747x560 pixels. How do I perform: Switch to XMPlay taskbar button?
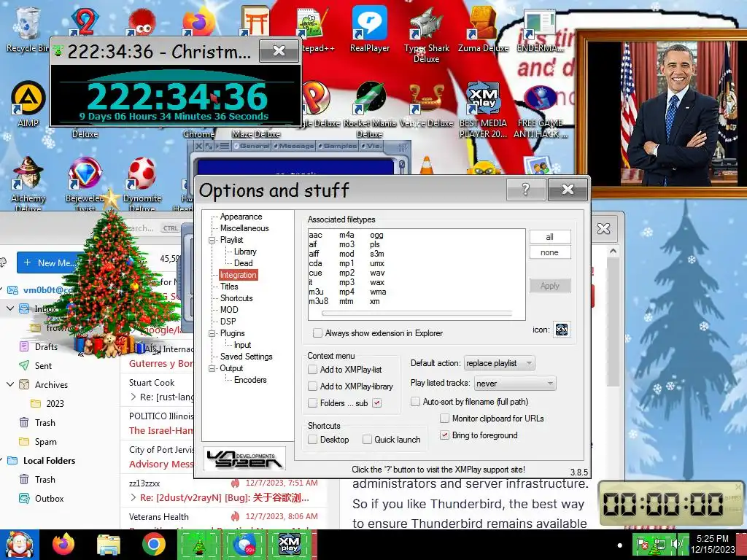tap(290, 545)
